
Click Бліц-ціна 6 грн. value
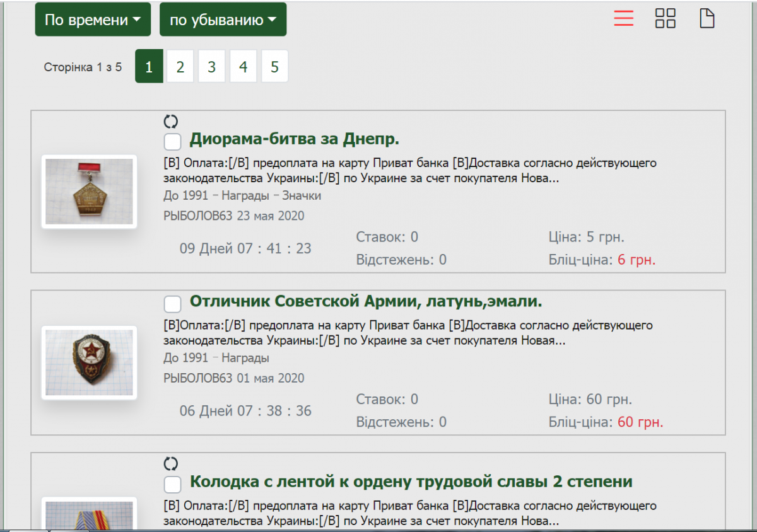click(x=637, y=260)
